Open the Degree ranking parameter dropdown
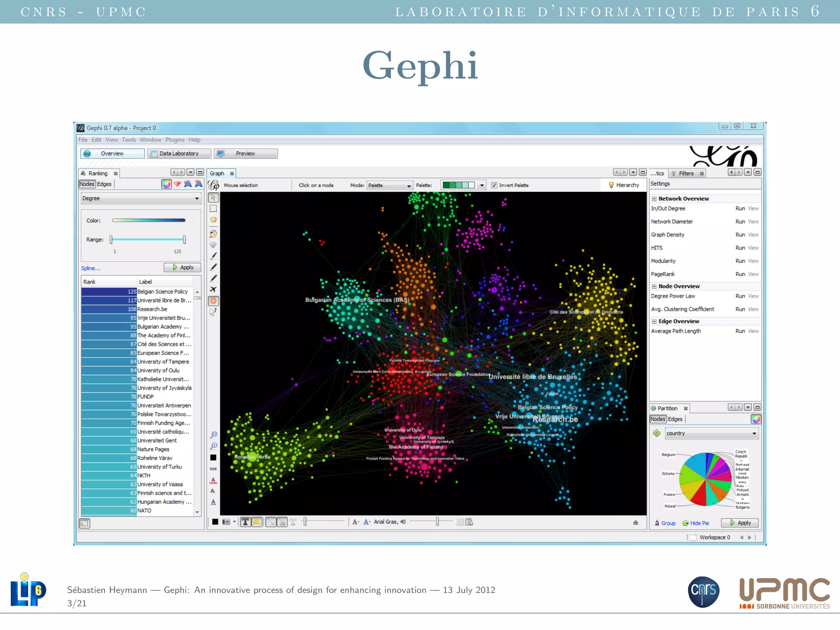 141,199
